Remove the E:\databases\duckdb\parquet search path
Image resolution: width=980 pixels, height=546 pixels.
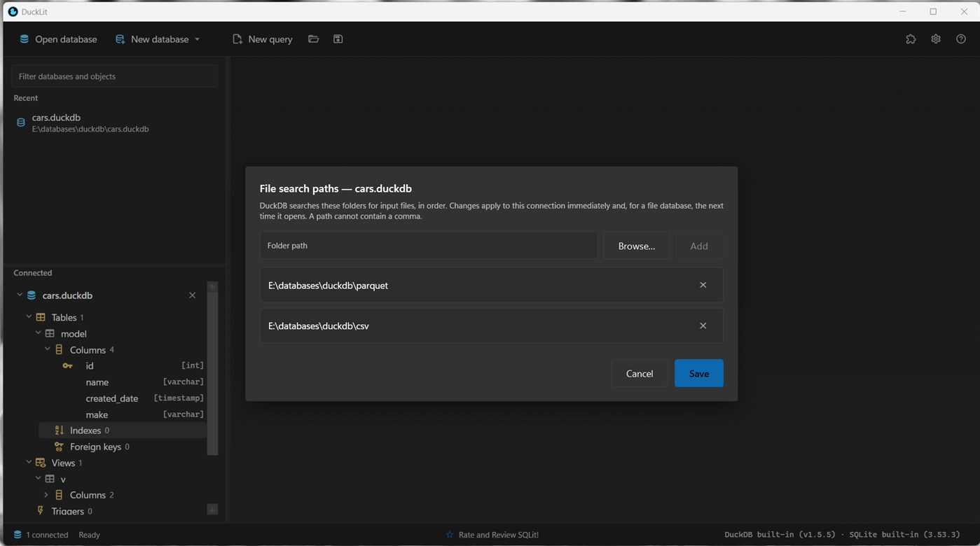[703, 285]
